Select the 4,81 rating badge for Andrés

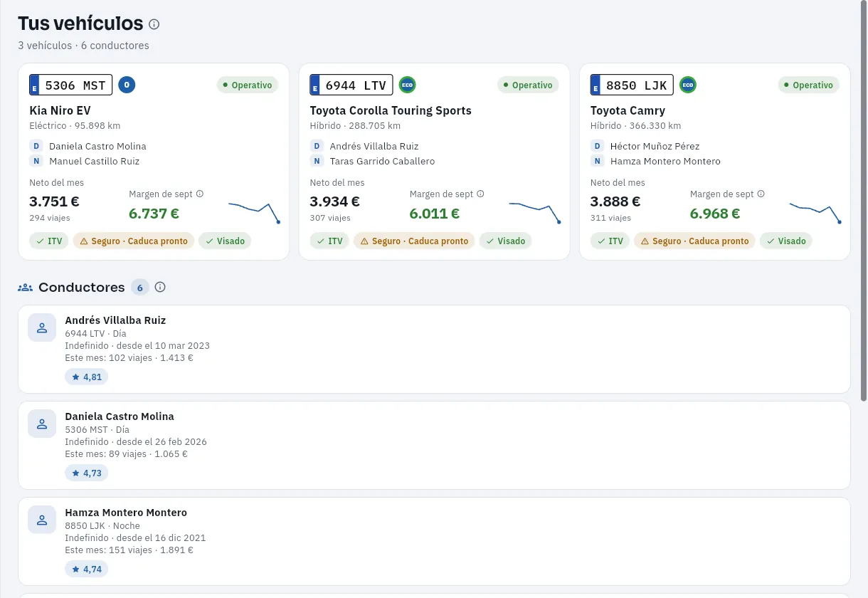[87, 377]
